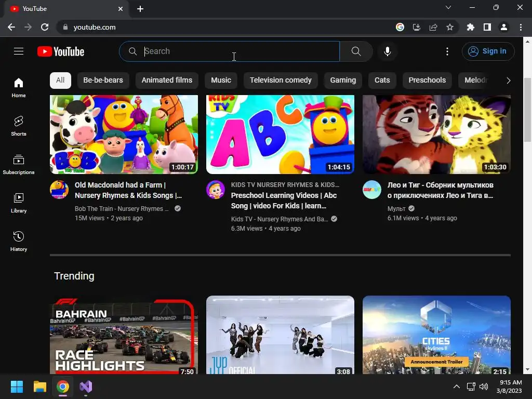Open History in the sidebar
This screenshot has width=532, height=399.
[x=19, y=241]
